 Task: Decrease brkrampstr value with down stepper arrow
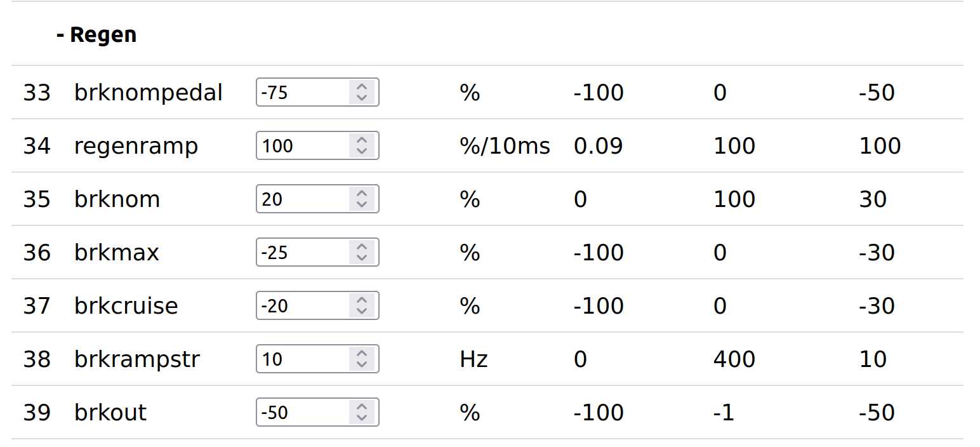(x=362, y=364)
